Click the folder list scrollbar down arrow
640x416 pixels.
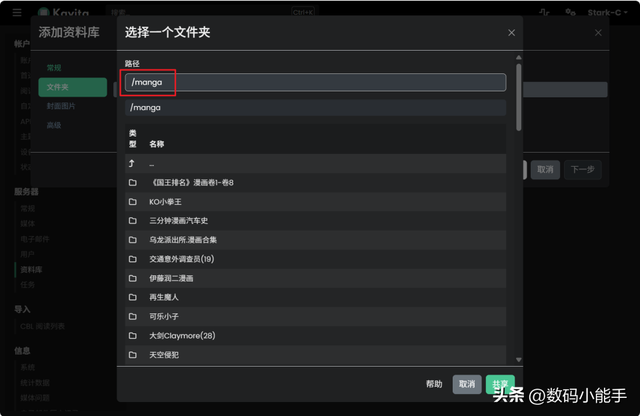tap(519, 360)
